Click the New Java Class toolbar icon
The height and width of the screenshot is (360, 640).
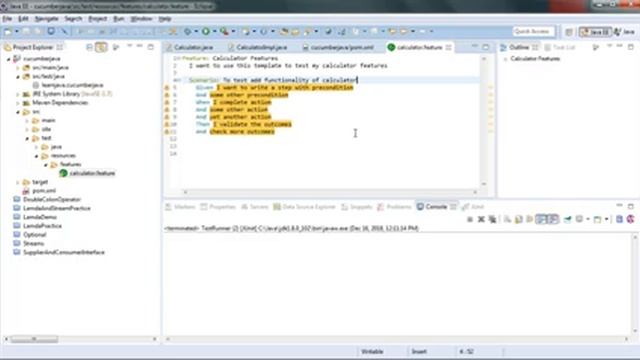click(264, 31)
